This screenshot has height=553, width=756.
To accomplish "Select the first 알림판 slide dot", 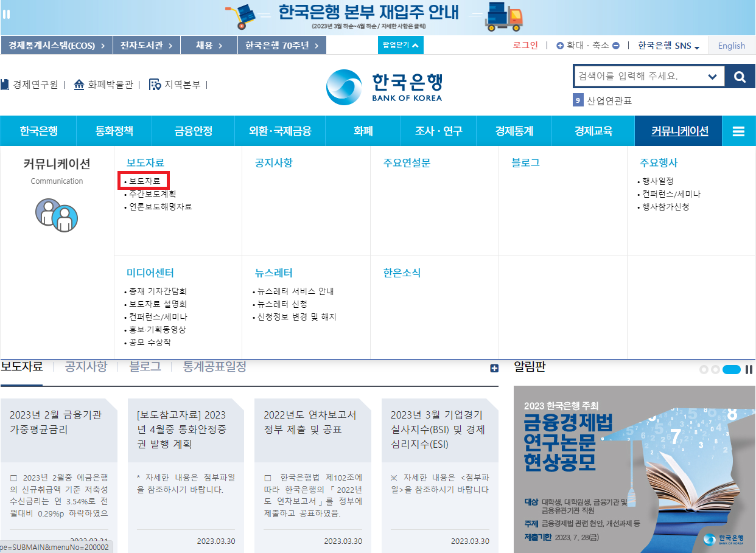I will tap(704, 369).
